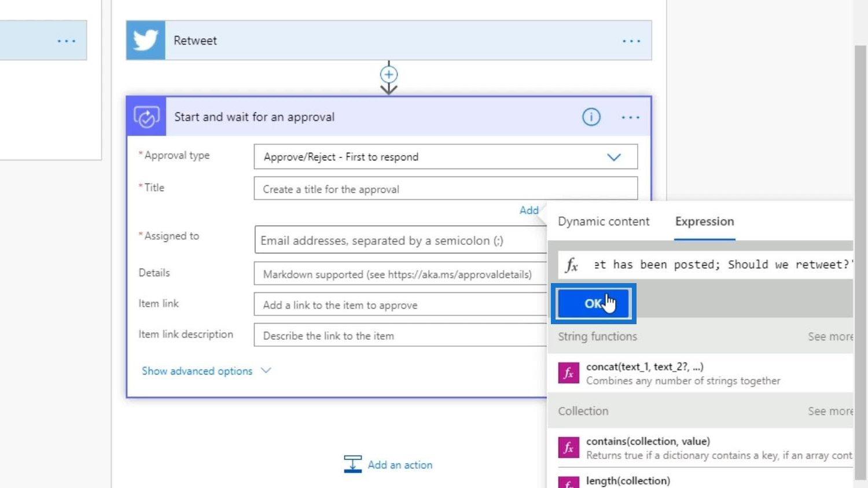
Task: Select concat(text_1, text_2?, ...) function
Action: click(x=700, y=373)
